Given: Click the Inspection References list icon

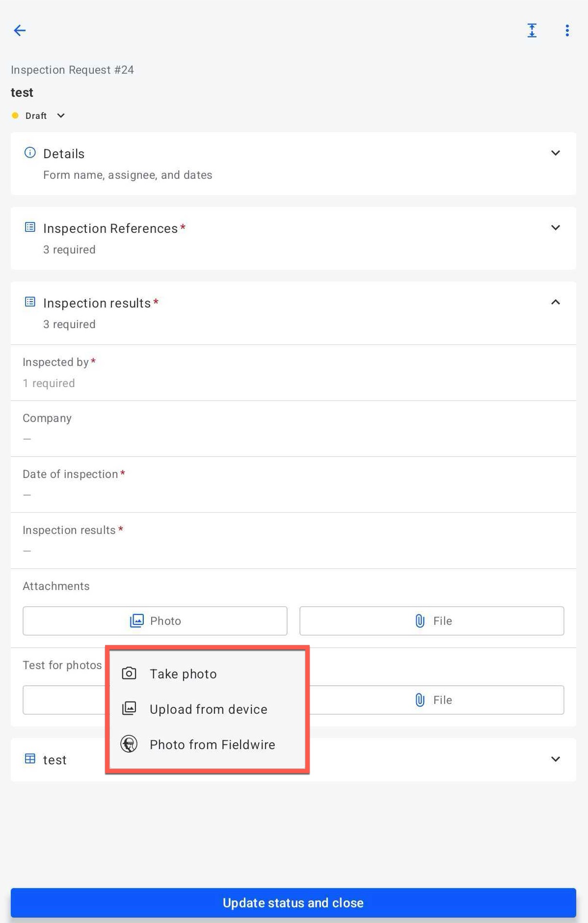Looking at the screenshot, I should click(x=30, y=227).
